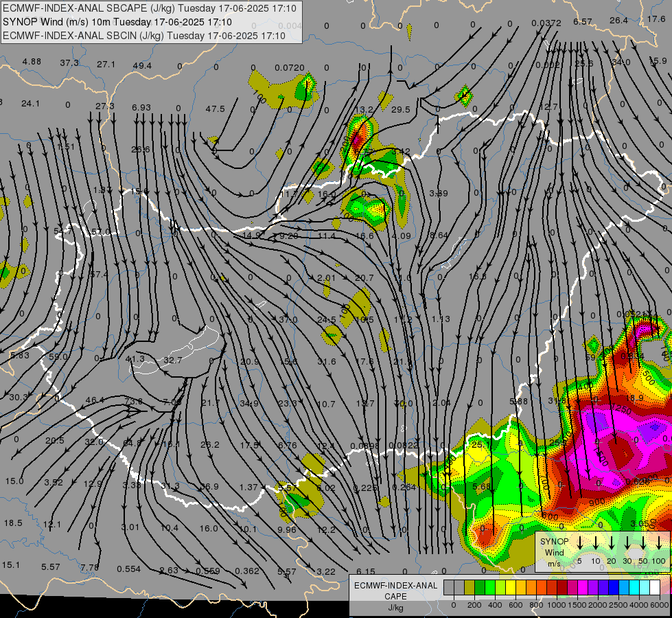672x618 pixels.
Task: Select the SBCIN title line in header
Action: 144,36
